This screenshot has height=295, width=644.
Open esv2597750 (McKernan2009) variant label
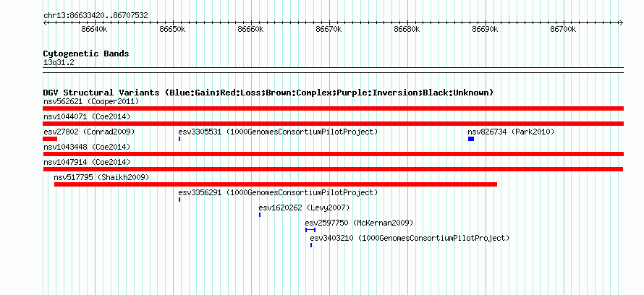click(359, 223)
